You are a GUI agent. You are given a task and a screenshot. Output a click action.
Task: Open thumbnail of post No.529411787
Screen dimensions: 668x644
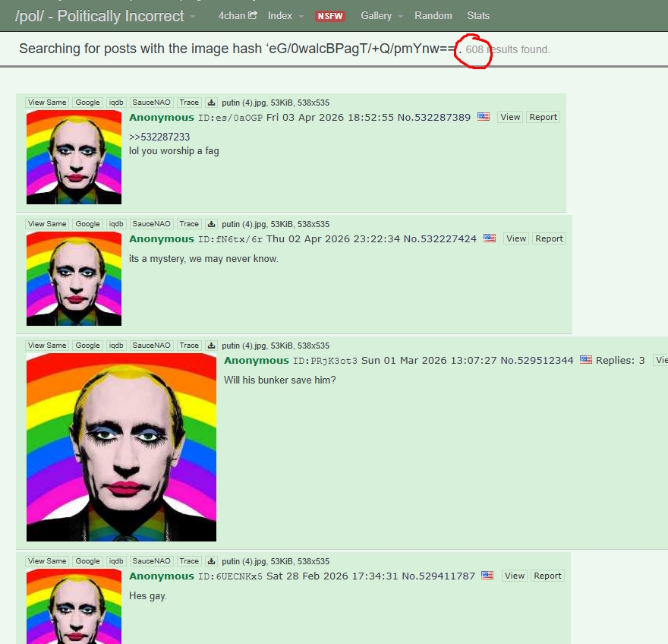[x=74, y=606]
